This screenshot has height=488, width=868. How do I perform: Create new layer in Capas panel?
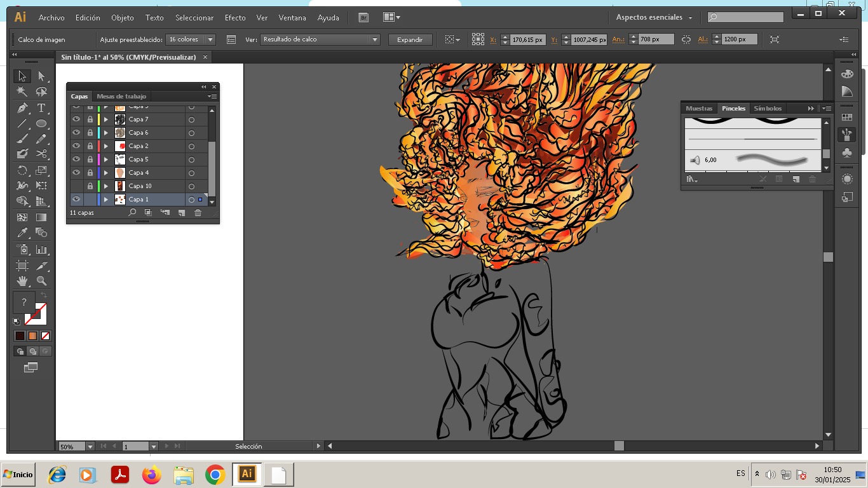click(181, 213)
